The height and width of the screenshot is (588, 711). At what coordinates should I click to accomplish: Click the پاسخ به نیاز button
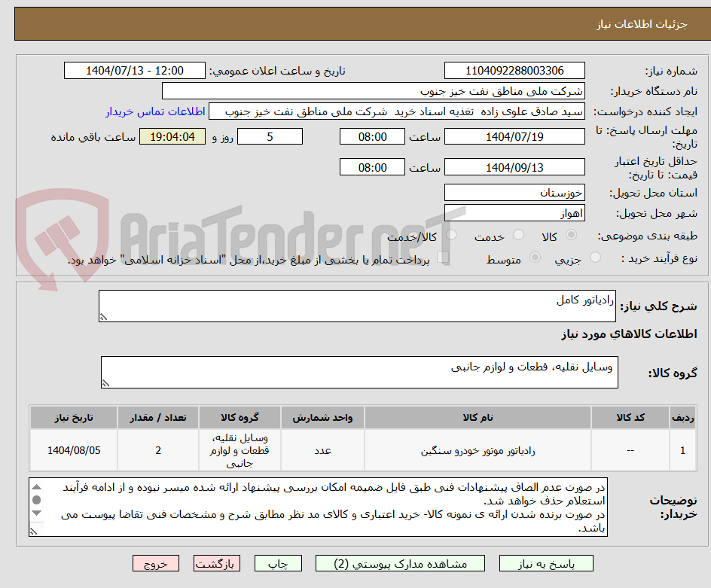[x=545, y=563]
